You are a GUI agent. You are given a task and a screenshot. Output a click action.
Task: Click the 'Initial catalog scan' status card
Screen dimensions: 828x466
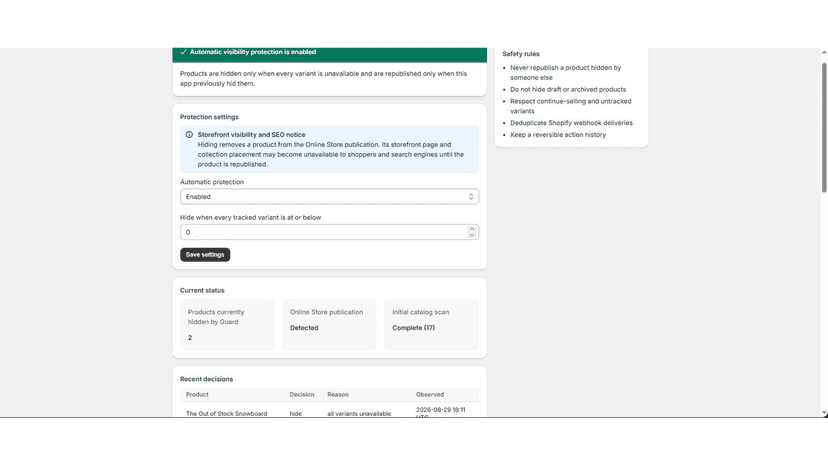pyautogui.click(x=431, y=324)
